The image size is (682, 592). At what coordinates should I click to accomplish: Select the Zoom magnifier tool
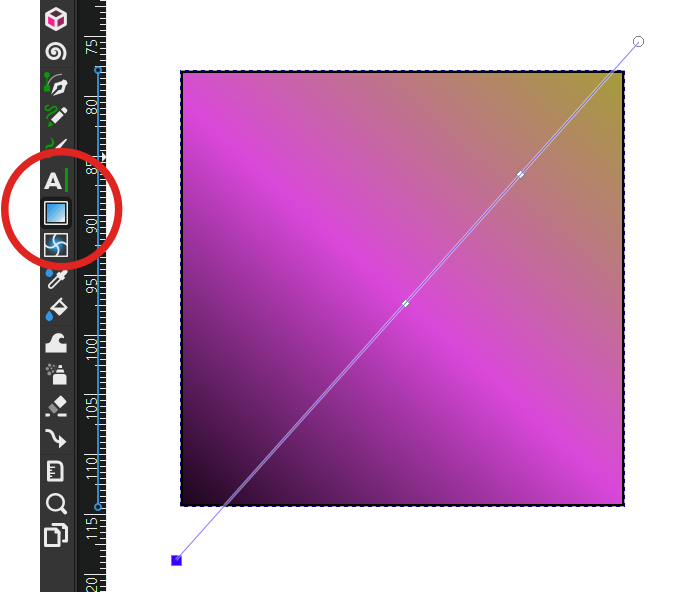(56, 503)
